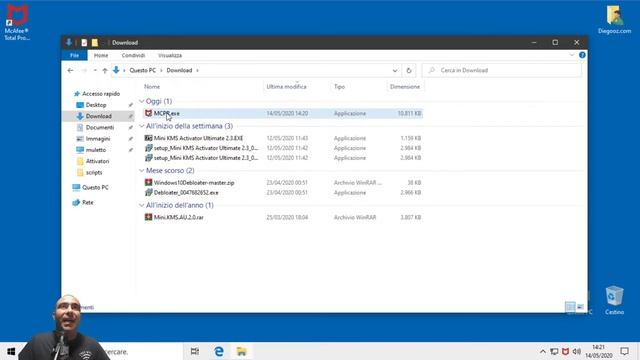Open the recent locations dropdown arrow
The height and width of the screenshot is (360, 640).
coord(95,71)
